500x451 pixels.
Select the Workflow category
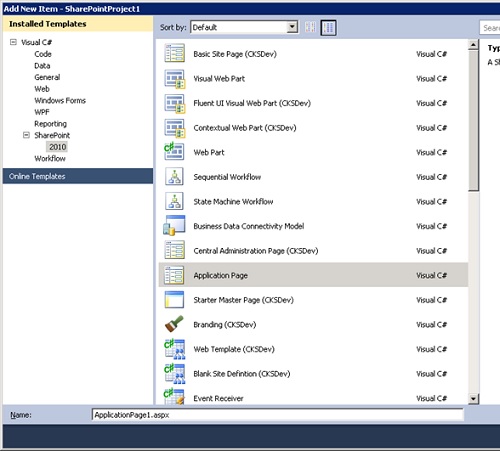pos(50,158)
